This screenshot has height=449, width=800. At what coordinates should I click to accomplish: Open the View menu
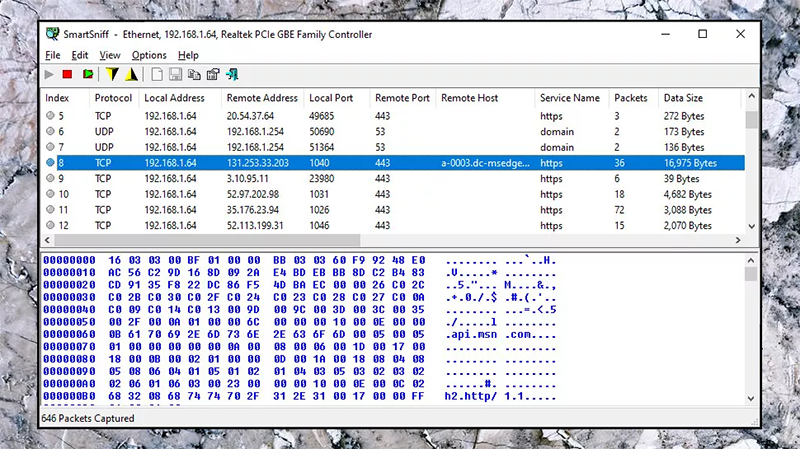110,55
